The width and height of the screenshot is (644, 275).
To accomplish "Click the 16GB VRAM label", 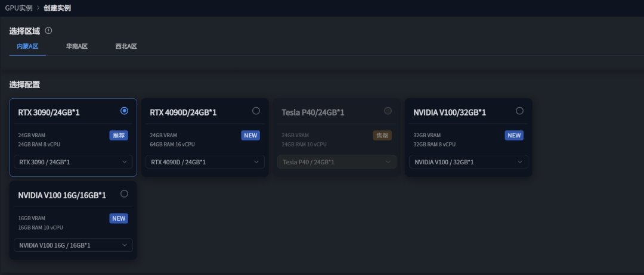I will 32,218.
